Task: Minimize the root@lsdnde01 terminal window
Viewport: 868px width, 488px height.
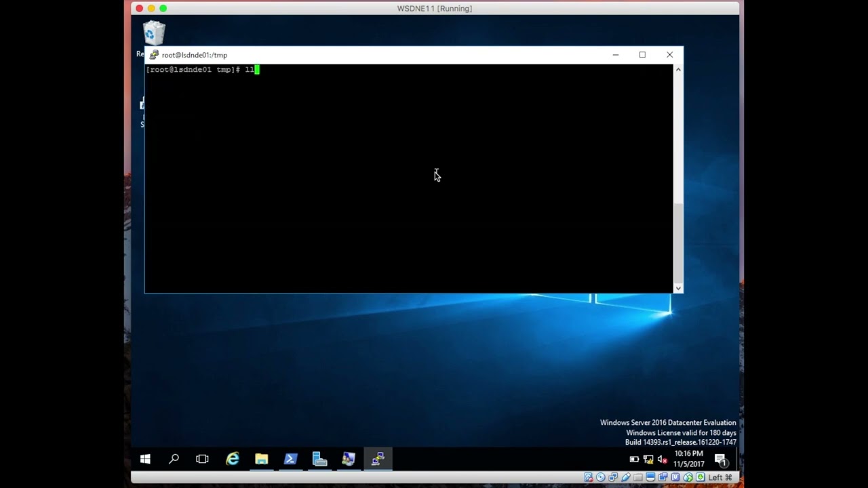Action: pos(616,55)
